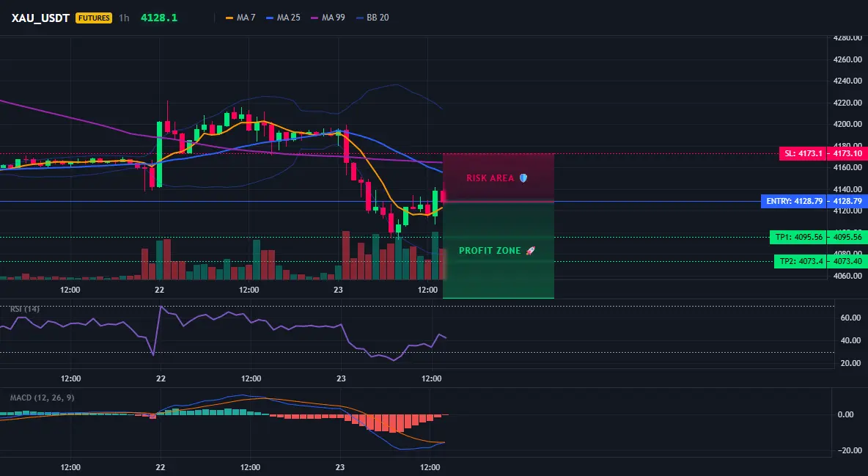Click the shield icon beside RISK AREA
Image resolution: width=868 pixels, height=476 pixels.
(x=523, y=178)
